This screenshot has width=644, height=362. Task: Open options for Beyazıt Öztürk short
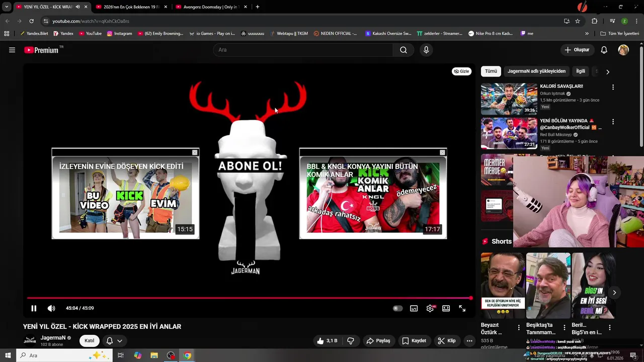(x=519, y=327)
